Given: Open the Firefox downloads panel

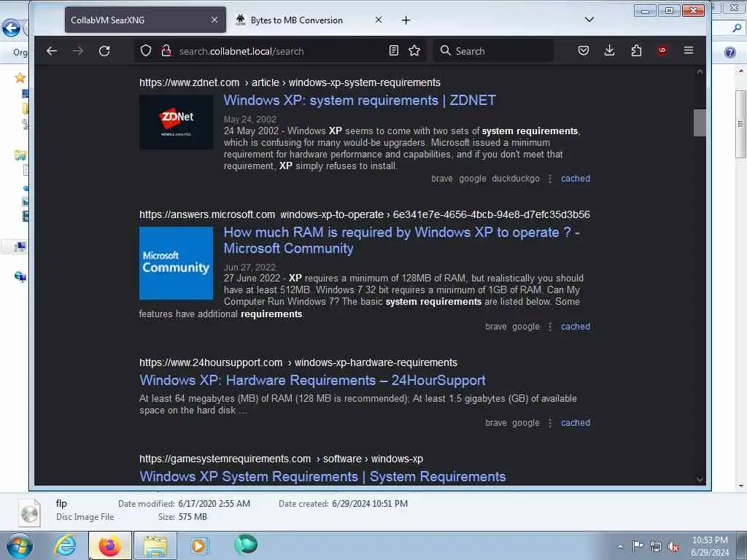Looking at the screenshot, I should coord(609,50).
